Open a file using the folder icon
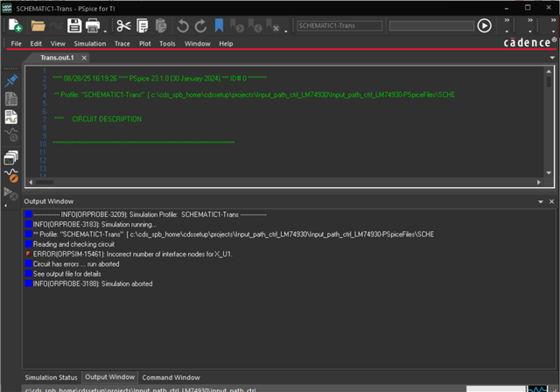Screen dimensions: 560x392 tap(38, 25)
